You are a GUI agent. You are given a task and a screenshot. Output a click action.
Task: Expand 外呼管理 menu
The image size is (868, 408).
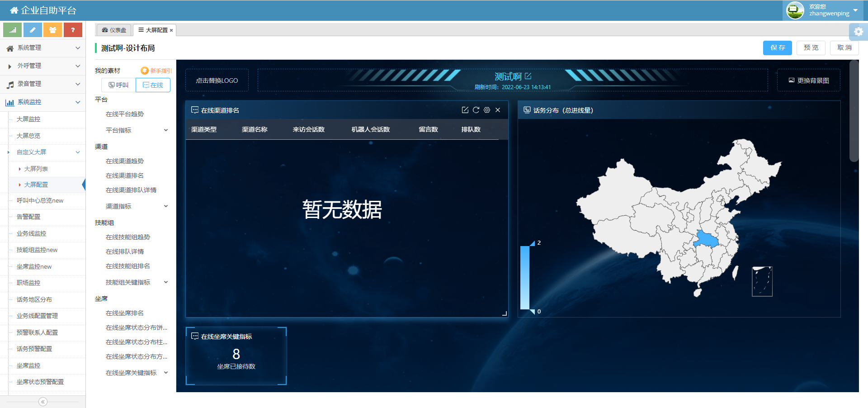(43, 66)
